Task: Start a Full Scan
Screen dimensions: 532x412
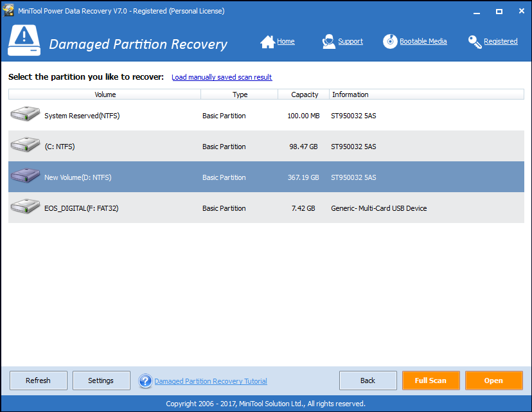Action: tap(431, 381)
